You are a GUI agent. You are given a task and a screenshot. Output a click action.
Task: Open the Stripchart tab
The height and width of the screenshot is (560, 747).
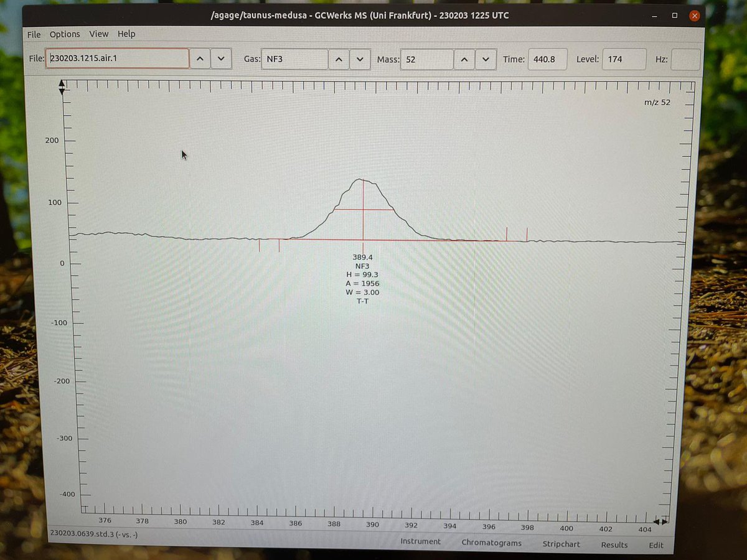[x=561, y=544]
